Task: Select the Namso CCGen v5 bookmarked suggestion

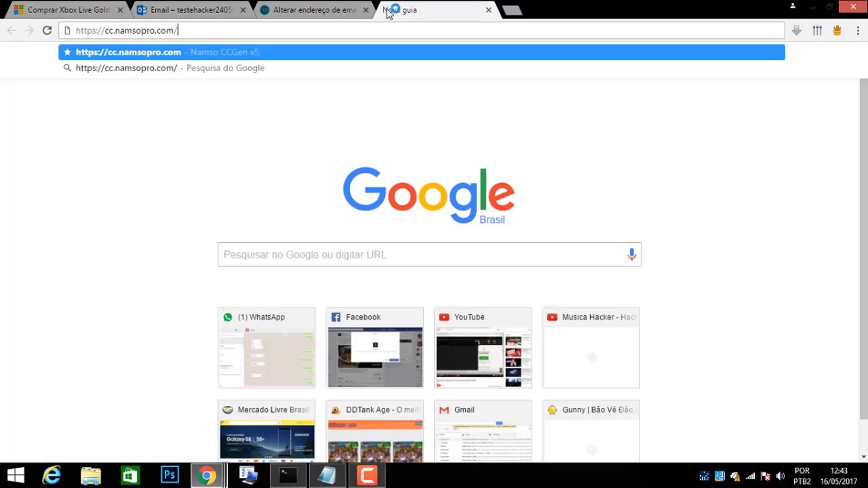Action: 422,52
